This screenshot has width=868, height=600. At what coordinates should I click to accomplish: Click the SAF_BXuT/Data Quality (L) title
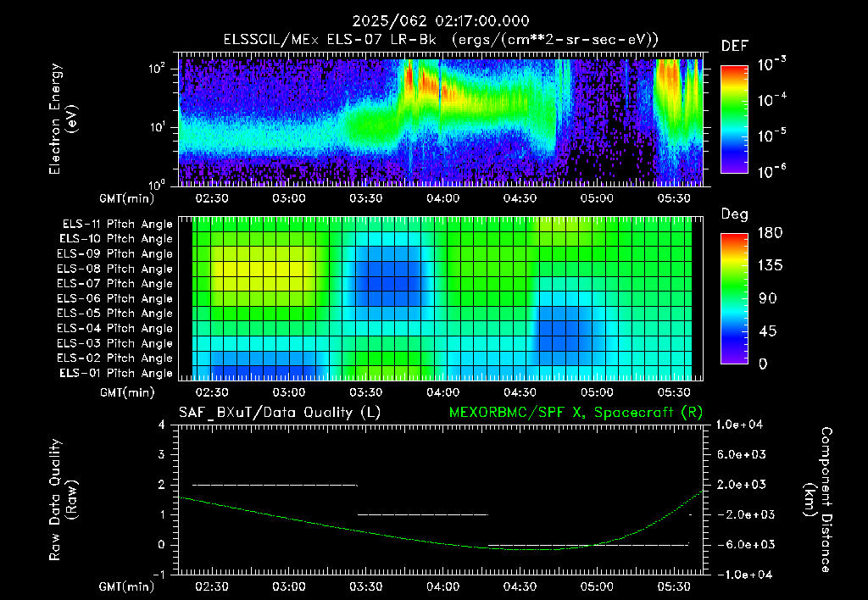click(x=280, y=413)
